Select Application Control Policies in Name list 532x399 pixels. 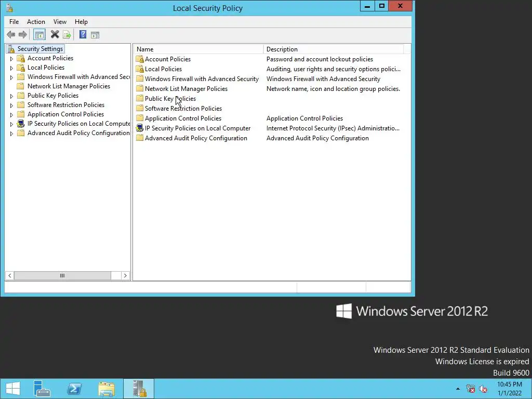[x=183, y=118]
